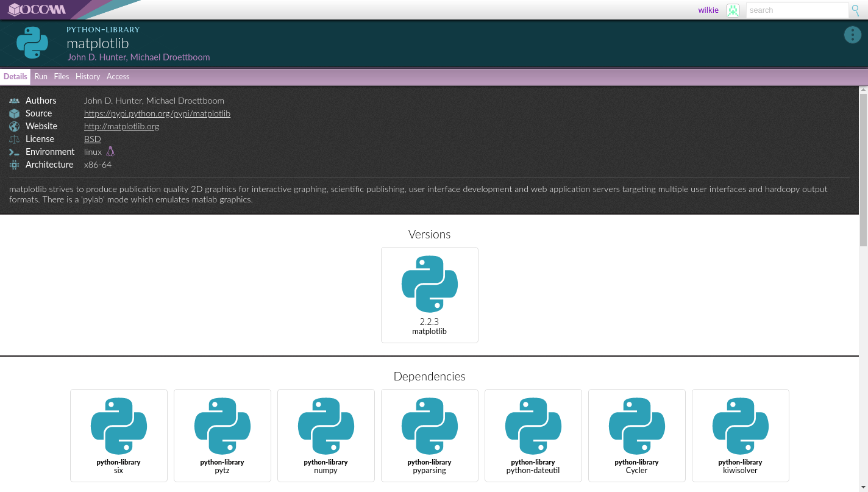Select the Details tab
Screen dimensions: 868x492
coord(15,77)
